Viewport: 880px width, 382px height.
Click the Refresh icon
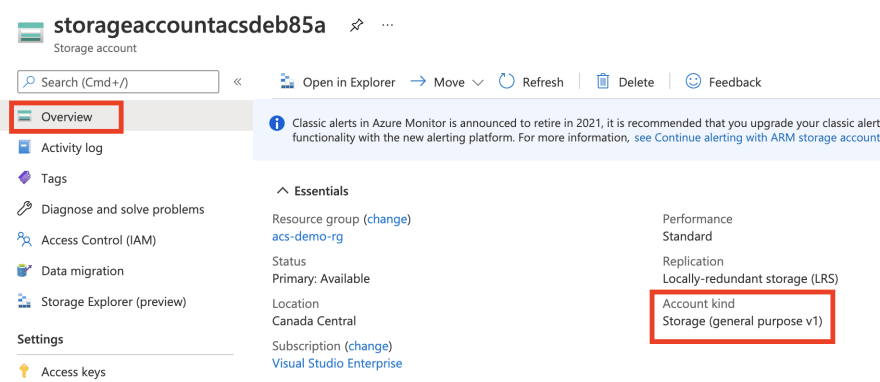click(x=506, y=82)
